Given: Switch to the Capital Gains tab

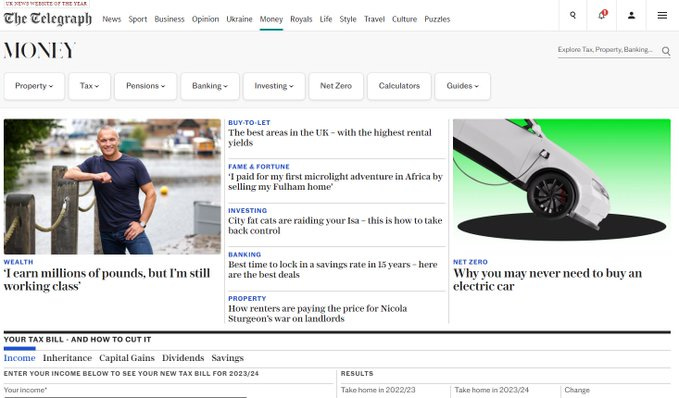Looking at the screenshot, I should (x=126, y=358).
